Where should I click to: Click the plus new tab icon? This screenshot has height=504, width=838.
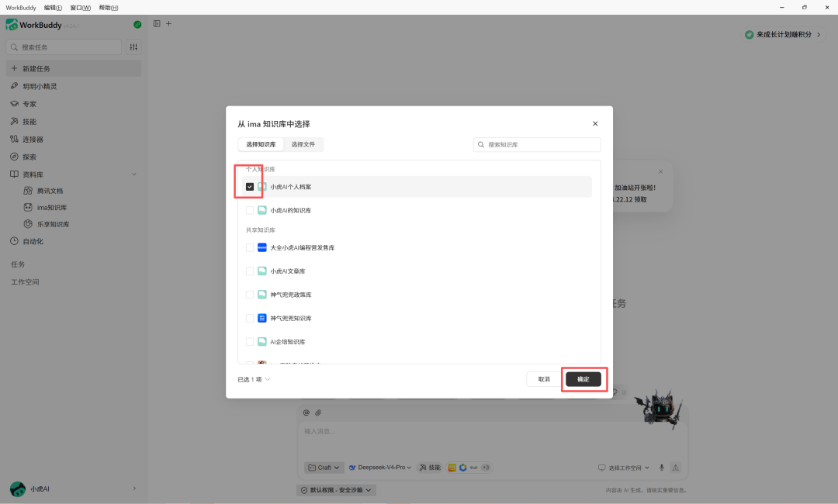[169, 23]
